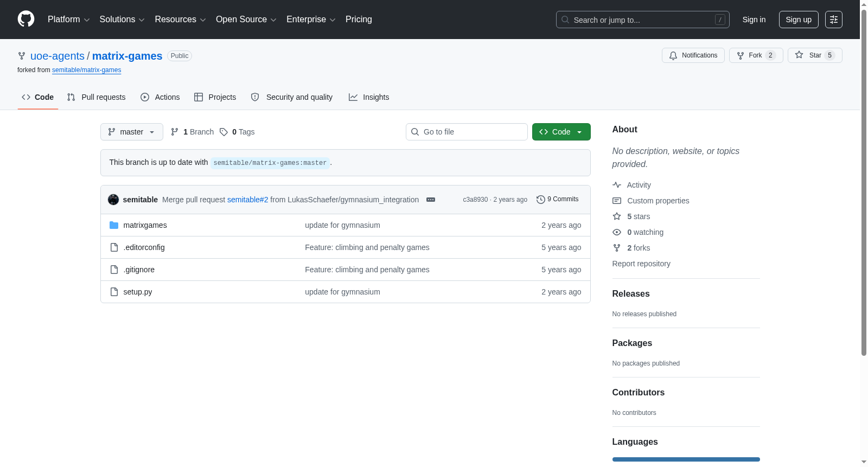868x467 pixels.
Task: Open the semitable#2 pull request link
Action: point(248,200)
